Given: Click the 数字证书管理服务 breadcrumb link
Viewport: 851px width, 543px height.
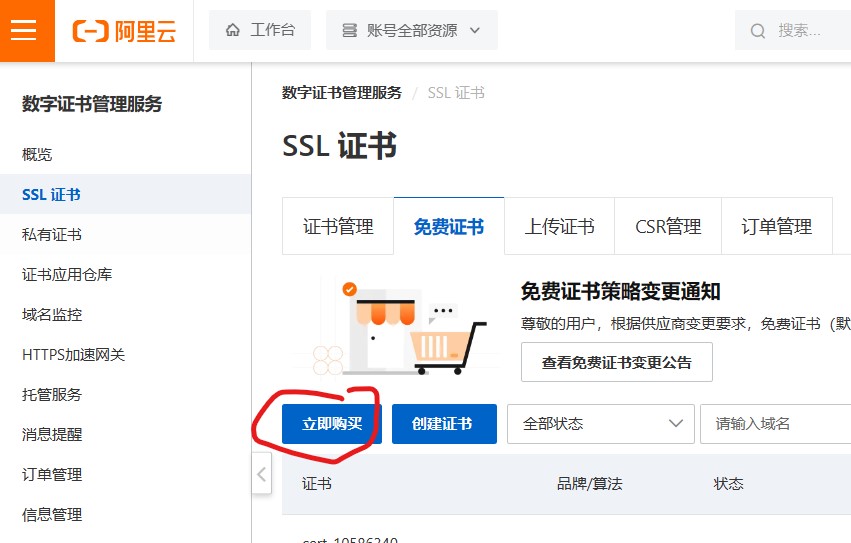Looking at the screenshot, I should 342,93.
